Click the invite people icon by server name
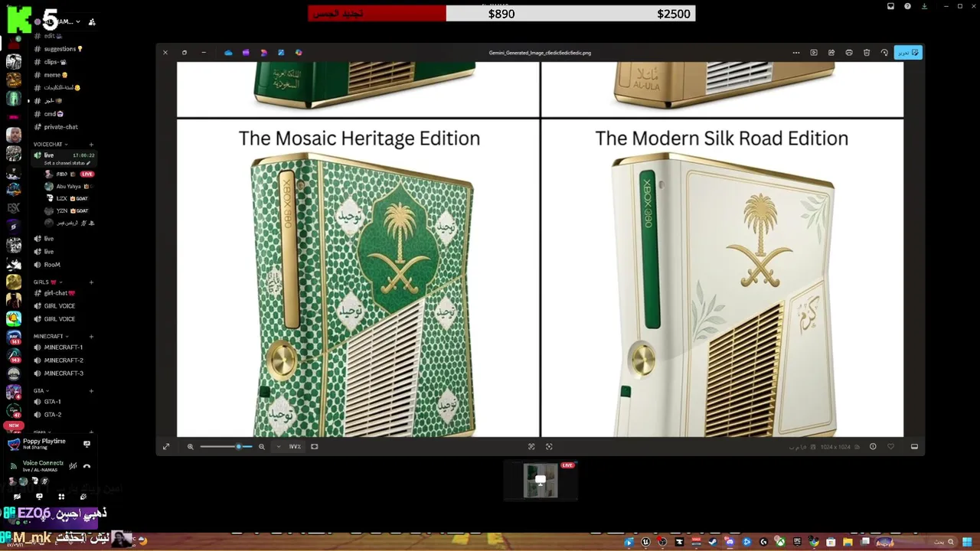 point(92,22)
